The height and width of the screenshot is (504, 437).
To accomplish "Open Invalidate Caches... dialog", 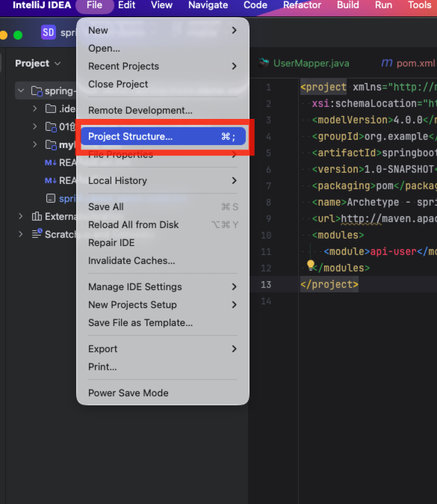I will click(163, 261).
